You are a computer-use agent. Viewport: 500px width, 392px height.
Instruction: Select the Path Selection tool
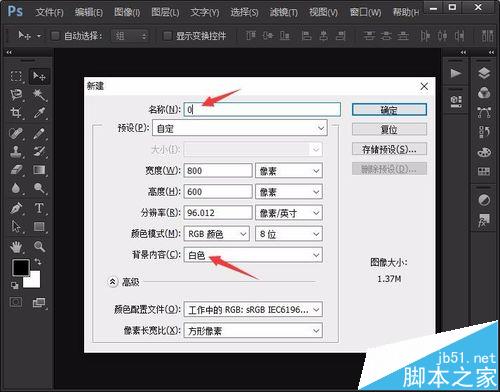[x=16, y=226]
